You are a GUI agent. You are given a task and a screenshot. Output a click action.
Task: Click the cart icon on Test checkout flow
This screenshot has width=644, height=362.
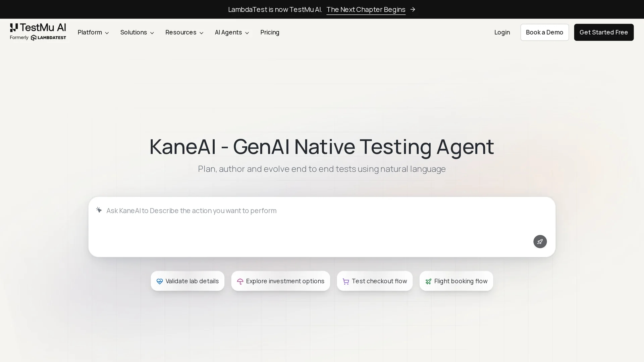tap(346, 282)
